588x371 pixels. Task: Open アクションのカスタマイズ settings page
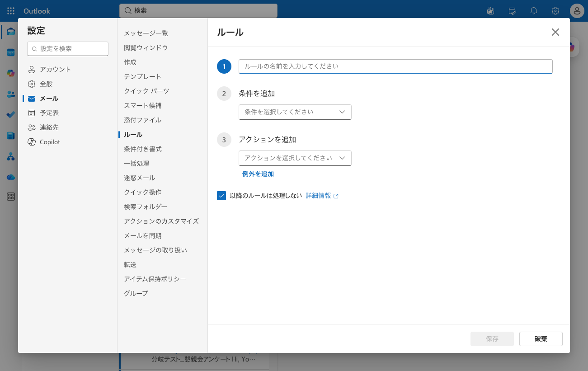click(161, 221)
